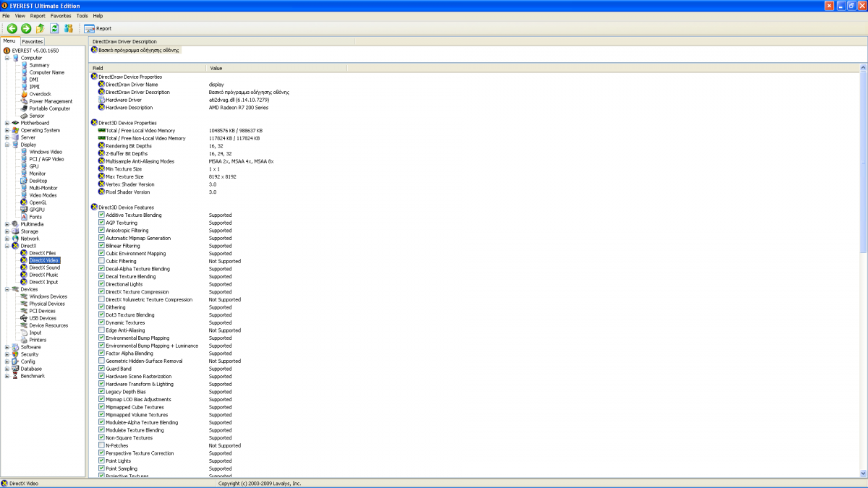Viewport: 868px width, 488px height.
Task: Collapse the Display tree node
Action: (7, 145)
